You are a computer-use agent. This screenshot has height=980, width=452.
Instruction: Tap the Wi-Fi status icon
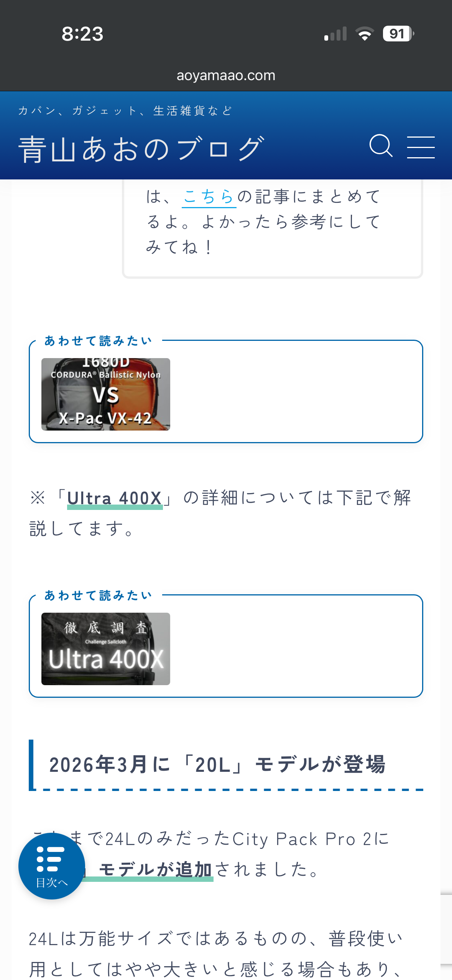coord(365,34)
